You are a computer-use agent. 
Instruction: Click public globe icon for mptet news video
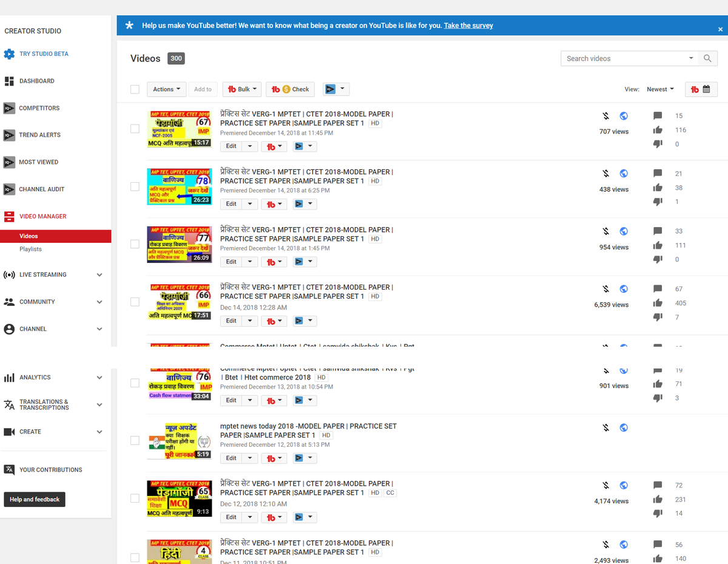(x=624, y=427)
